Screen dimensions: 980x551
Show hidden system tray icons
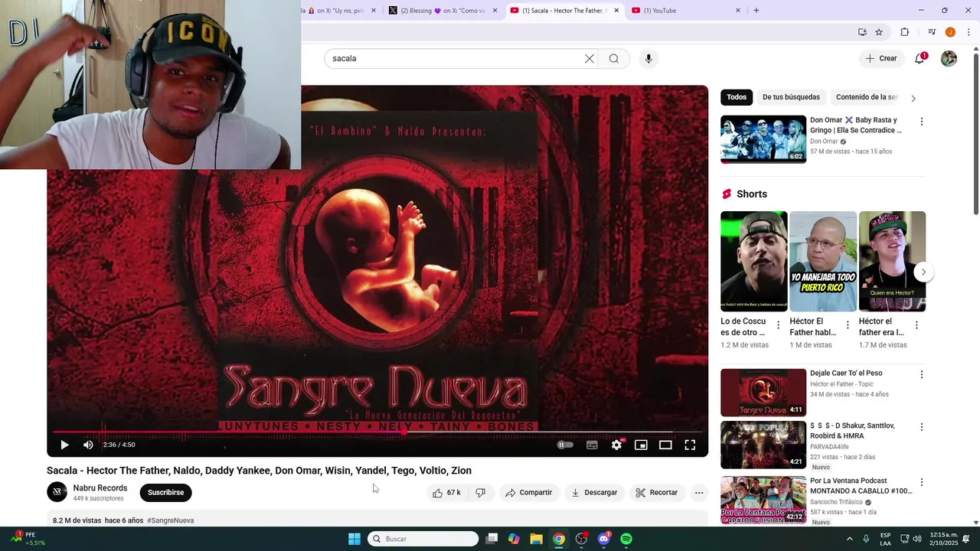[849, 539]
